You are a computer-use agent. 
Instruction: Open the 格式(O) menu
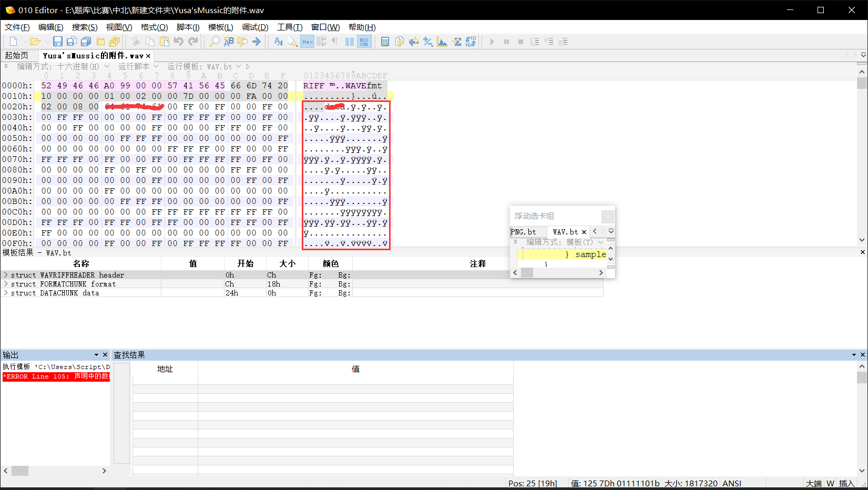point(154,27)
